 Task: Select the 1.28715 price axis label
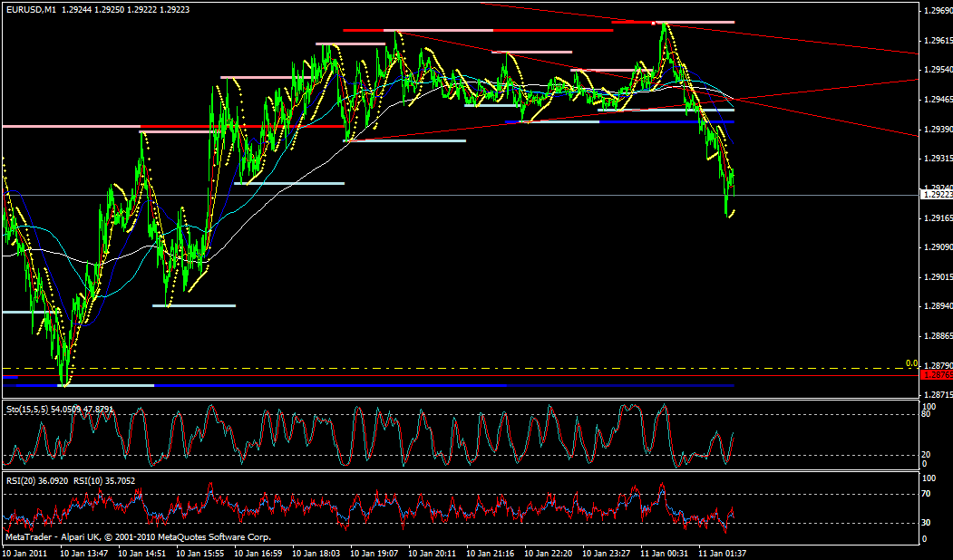937,396
